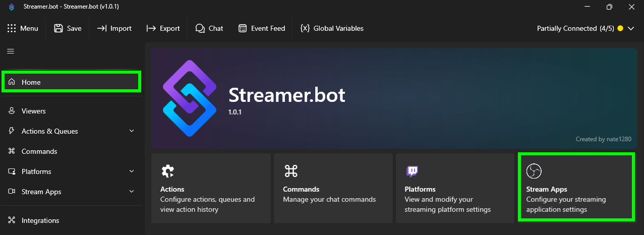This screenshot has height=235, width=644.
Task: Expand the Platforms sidebar section
Action: tap(132, 171)
